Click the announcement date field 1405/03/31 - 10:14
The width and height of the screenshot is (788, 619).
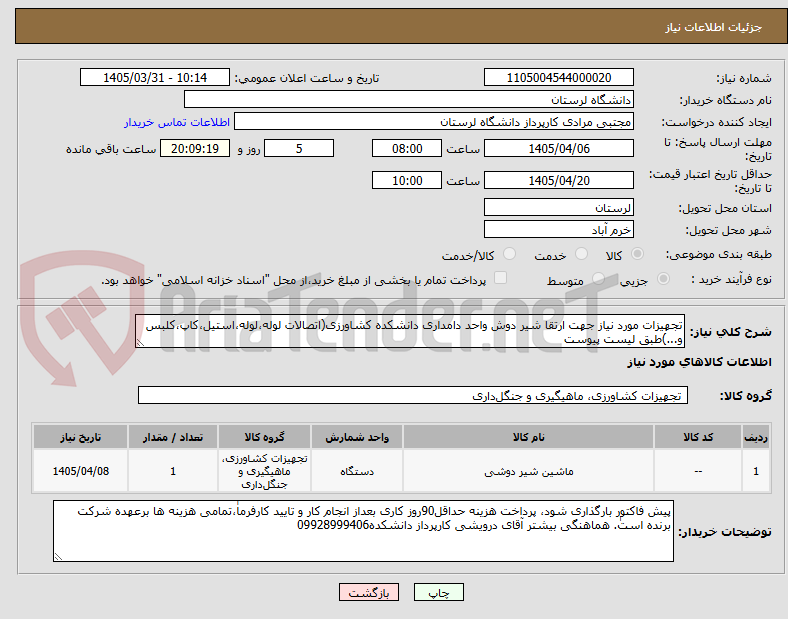coord(155,77)
